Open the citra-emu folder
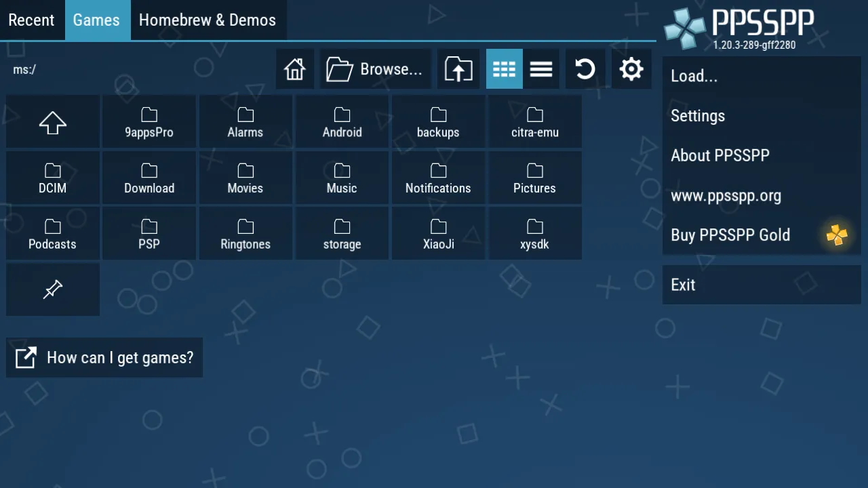 click(534, 122)
